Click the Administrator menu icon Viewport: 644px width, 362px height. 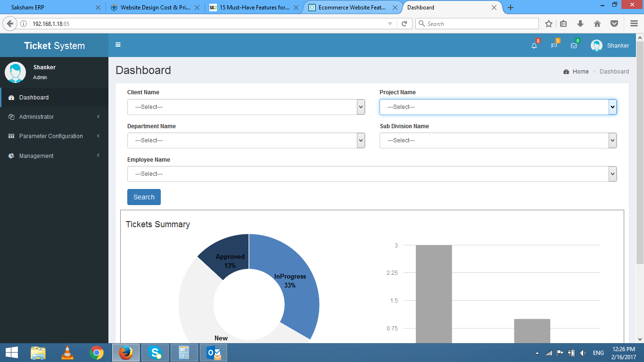(x=11, y=117)
